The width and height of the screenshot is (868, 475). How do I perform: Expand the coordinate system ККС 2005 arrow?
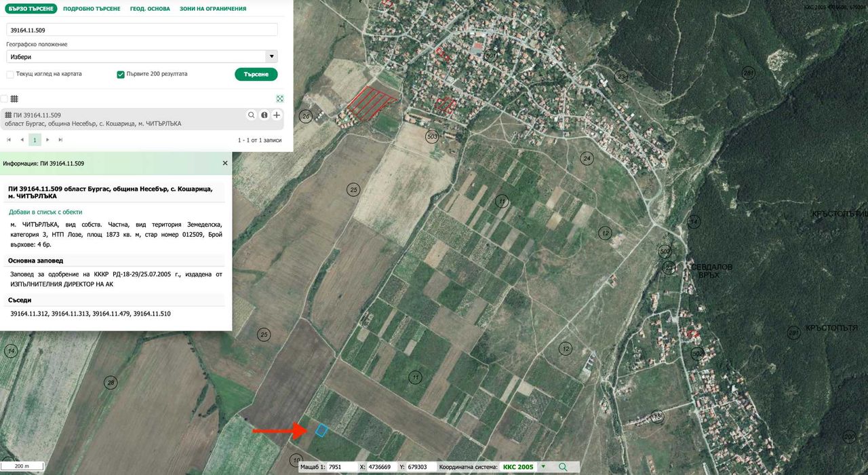tap(543, 467)
